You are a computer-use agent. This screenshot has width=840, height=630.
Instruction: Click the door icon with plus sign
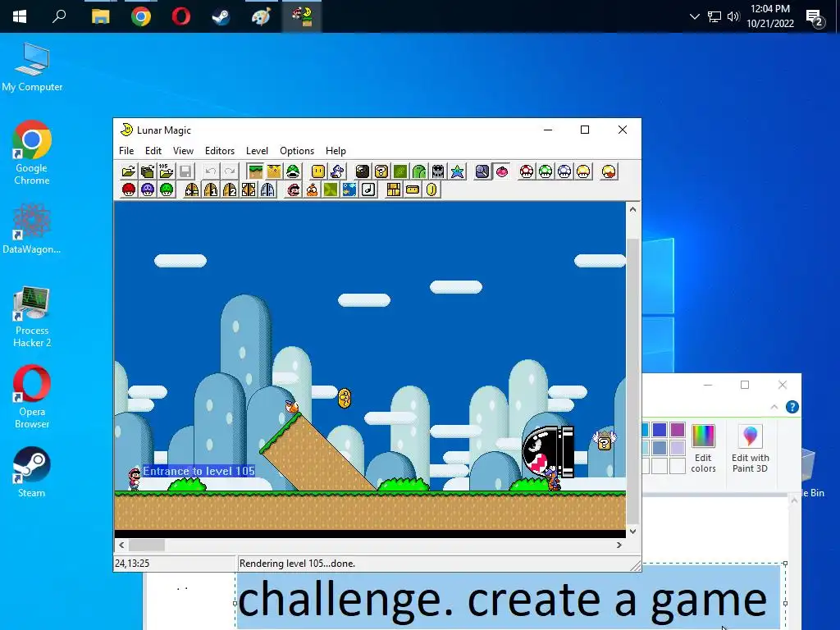[x=192, y=189]
